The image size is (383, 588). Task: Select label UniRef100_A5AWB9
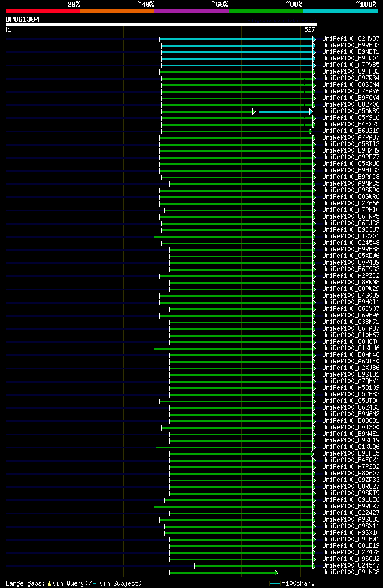(x=351, y=111)
